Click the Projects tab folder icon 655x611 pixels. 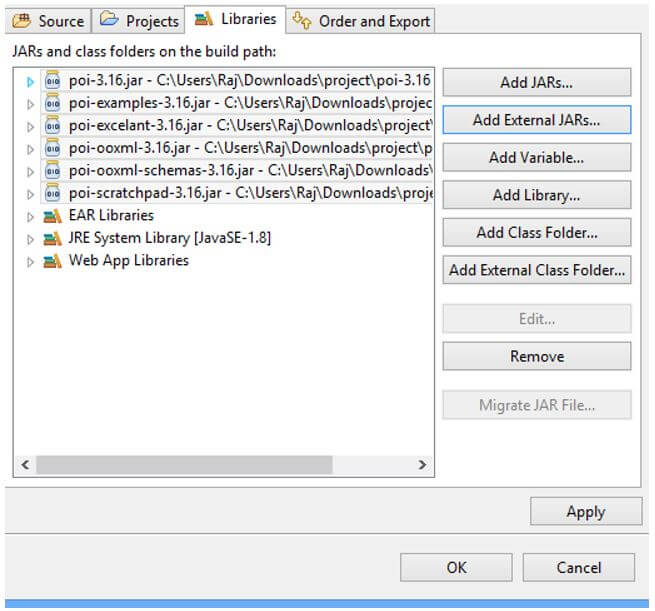pos(109,19)
